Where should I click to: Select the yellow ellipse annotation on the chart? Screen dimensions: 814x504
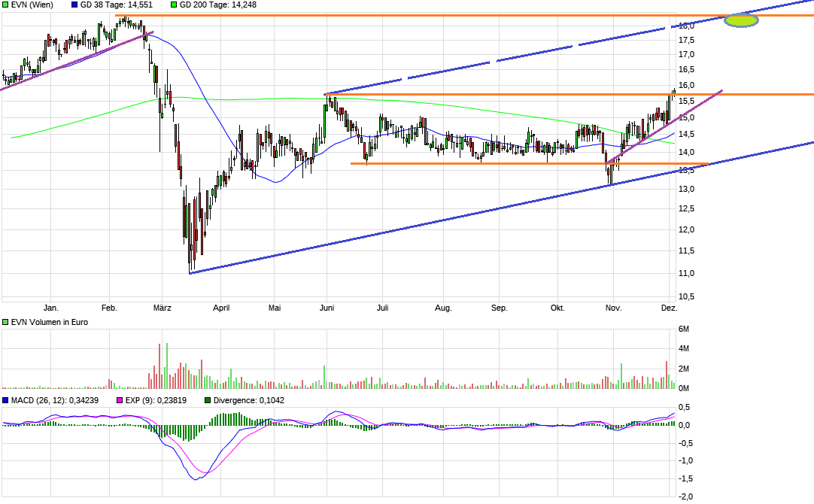click(740, 20)
